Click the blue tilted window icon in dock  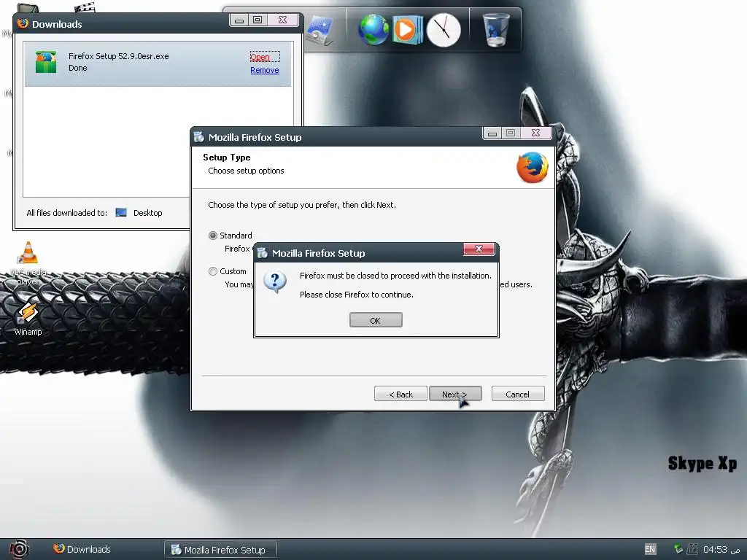point(320,31)
